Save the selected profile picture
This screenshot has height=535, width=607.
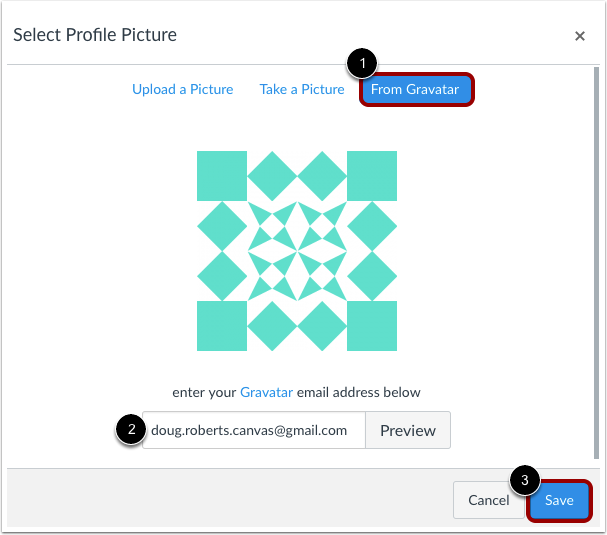point(559,500)
